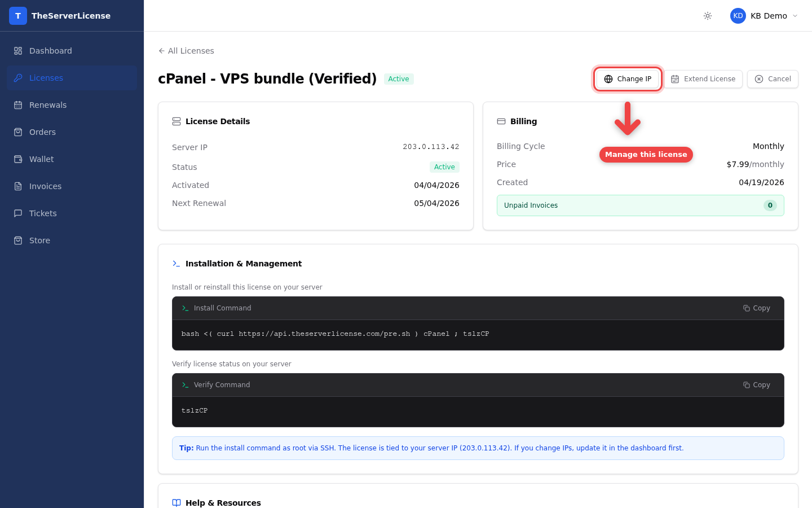Click the License Details server icon
The width and height of the screenshot is (812, 508).
176,121
